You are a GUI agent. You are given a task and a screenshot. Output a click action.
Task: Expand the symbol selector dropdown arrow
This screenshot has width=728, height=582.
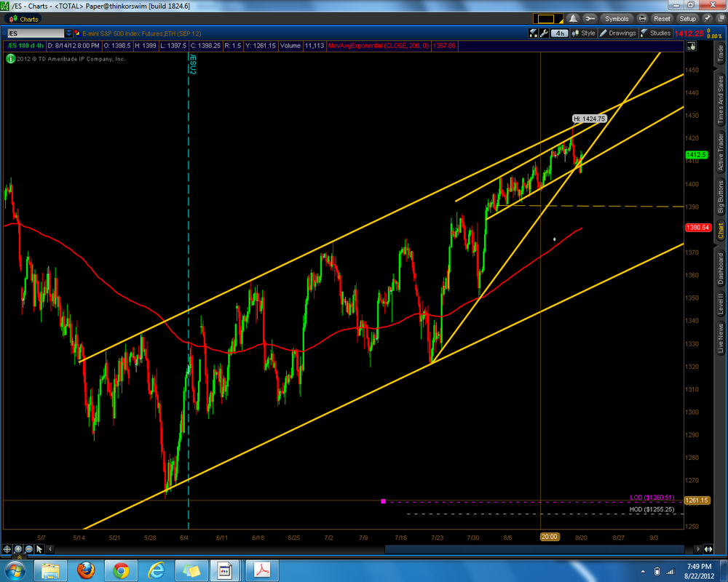[x=68, y=33]
